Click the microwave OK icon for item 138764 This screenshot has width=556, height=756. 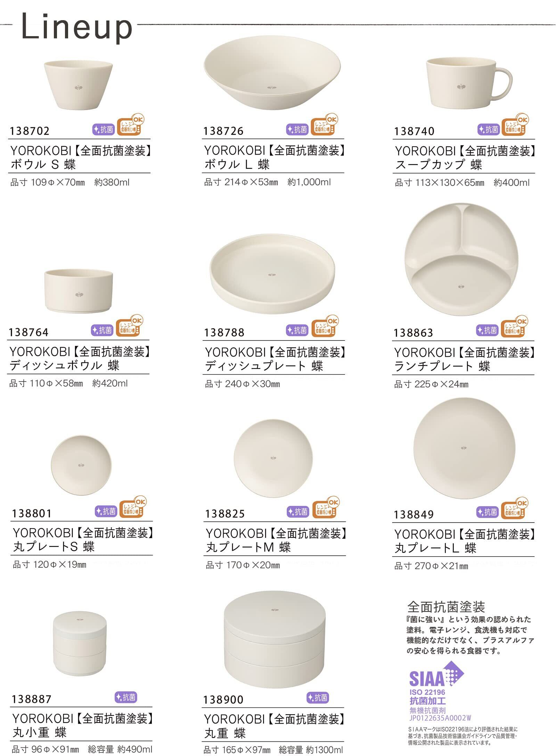point(129,326)
